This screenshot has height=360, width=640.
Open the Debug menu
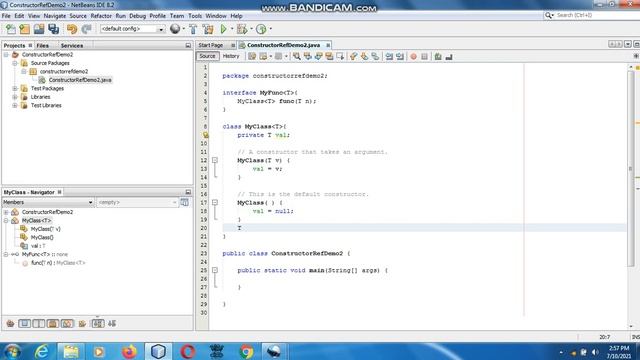coord(138,16)
